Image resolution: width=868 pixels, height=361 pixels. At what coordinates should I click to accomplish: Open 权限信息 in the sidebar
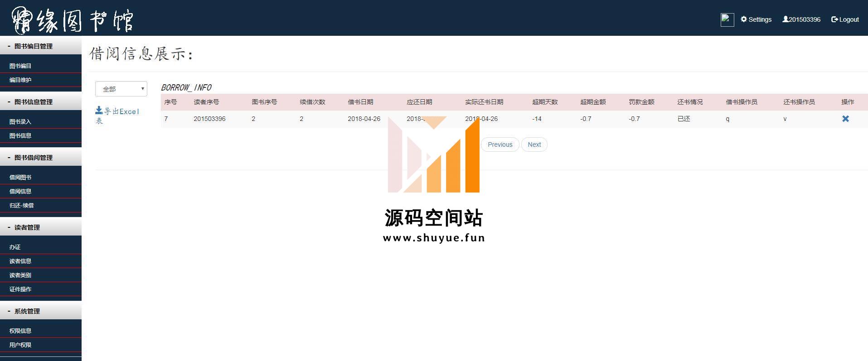click(x=20, y=331)
